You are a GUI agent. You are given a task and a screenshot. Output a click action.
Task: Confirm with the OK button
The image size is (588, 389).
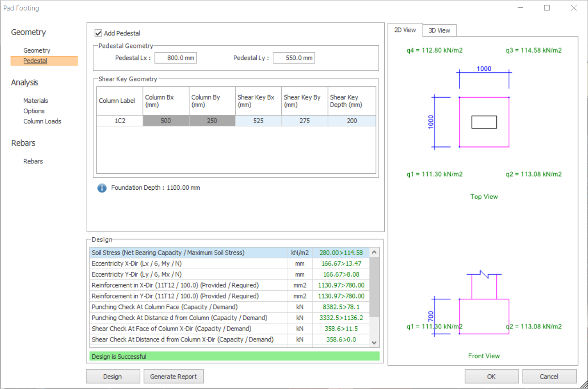tap(491, 377)
